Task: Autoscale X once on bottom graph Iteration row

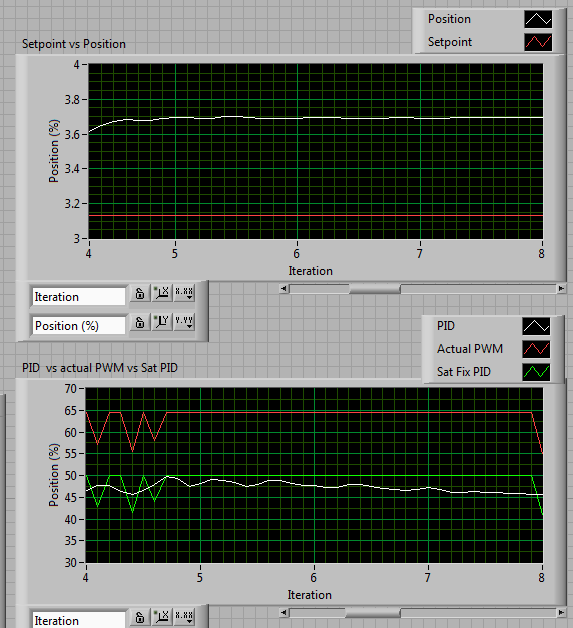Action: [x=162, y=617]
